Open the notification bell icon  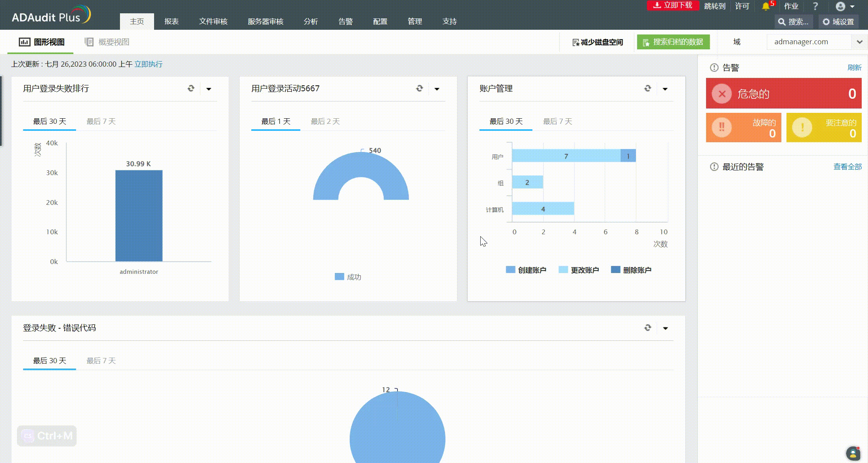[766, 6]
